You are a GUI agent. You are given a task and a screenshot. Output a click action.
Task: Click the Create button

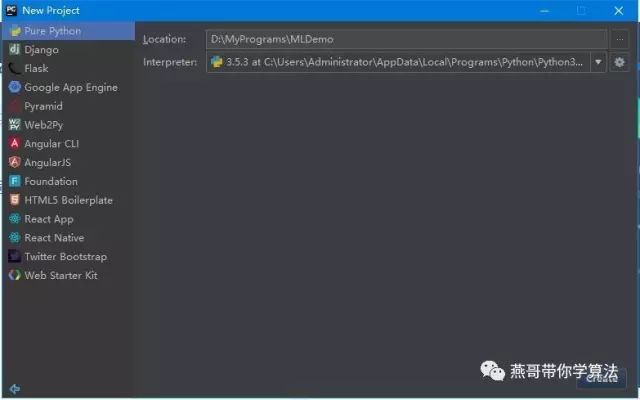[601, 378]
